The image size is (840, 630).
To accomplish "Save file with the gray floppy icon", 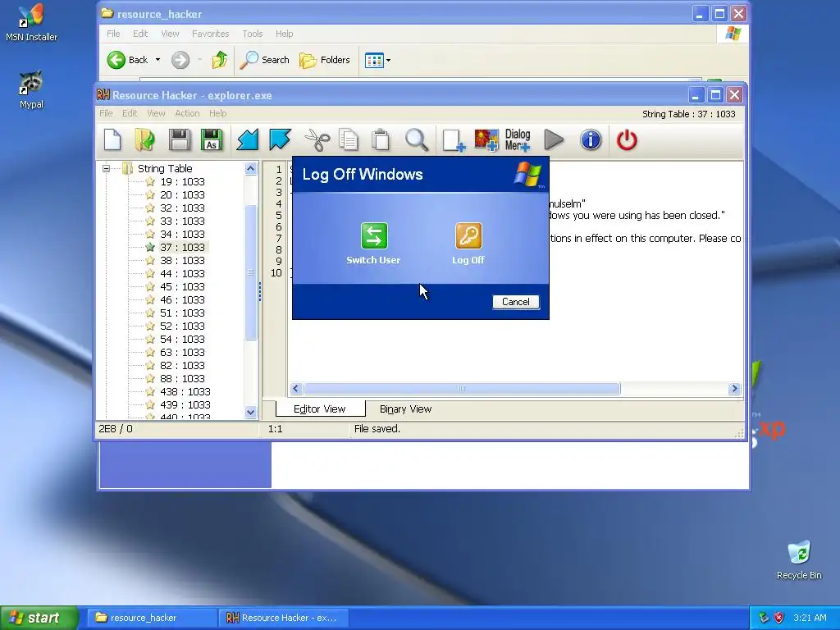I will (180, 140).
